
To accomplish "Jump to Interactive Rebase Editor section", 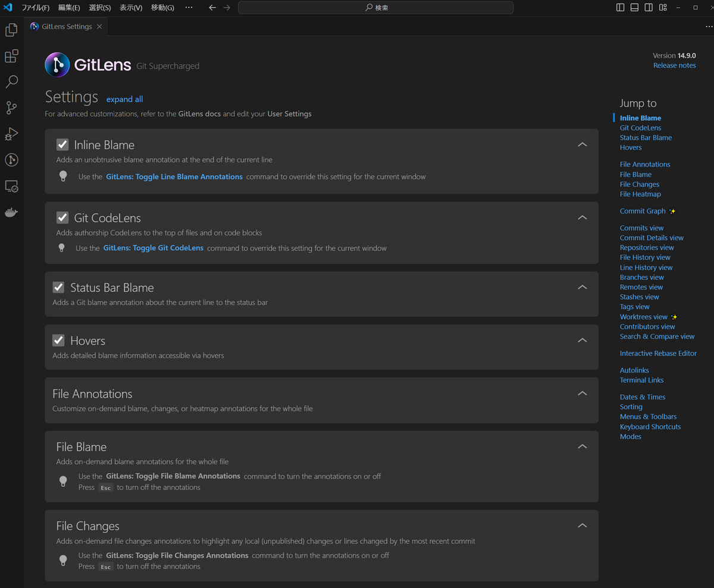I will (658, 353).
